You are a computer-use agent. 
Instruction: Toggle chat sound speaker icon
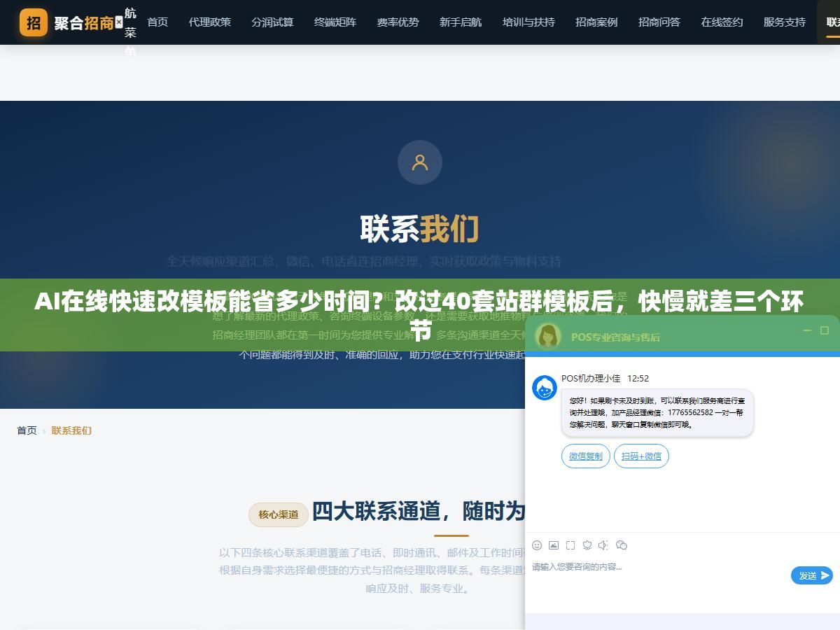[x=604, y=545]
